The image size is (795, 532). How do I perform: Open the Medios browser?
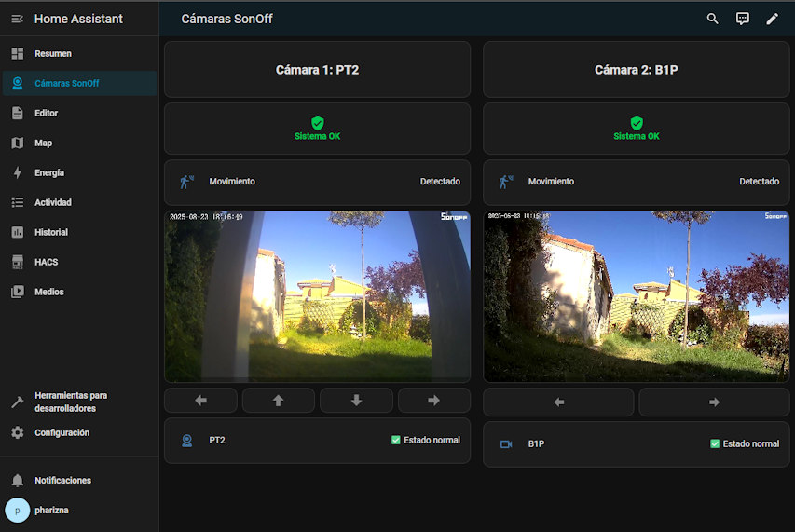tap(79, 292)
